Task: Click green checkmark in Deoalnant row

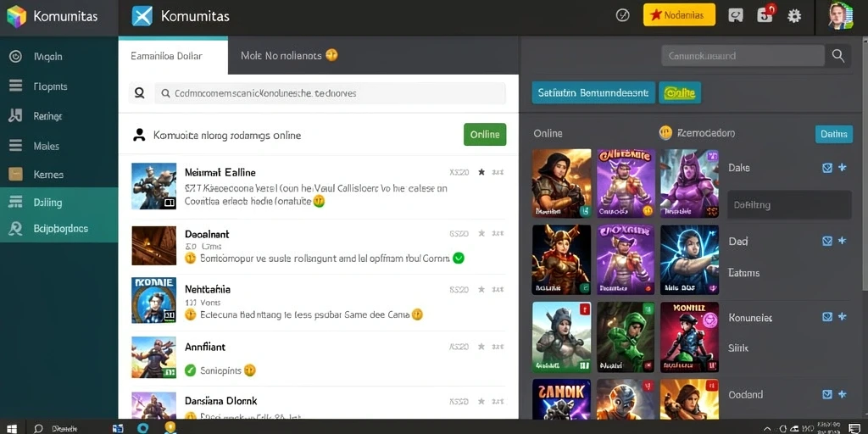Action: 459,258
